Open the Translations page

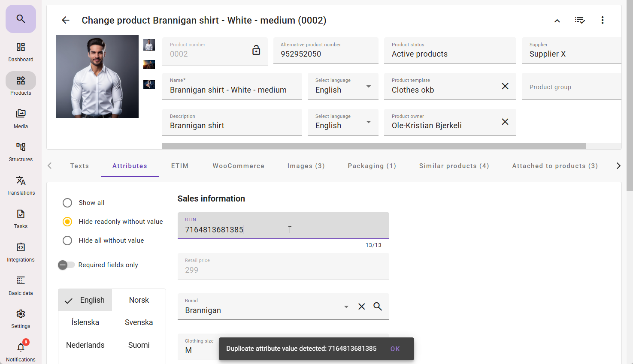click(21, 185)
